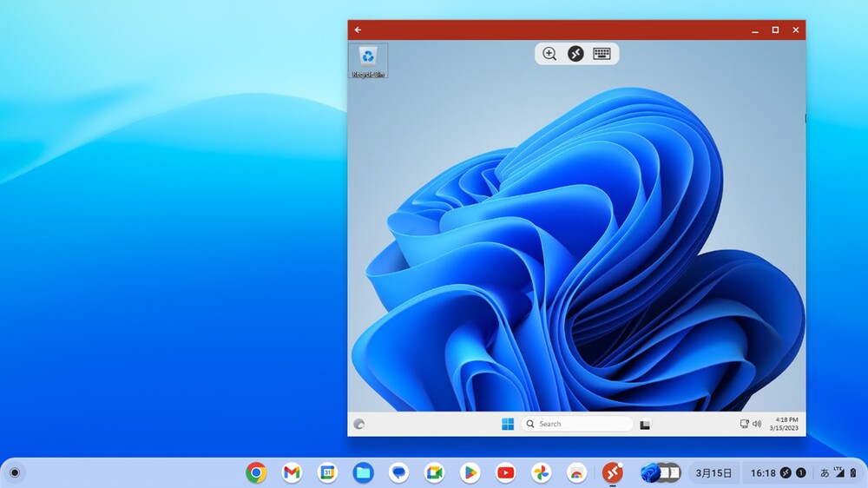The width and height of the screenshot is (868, 488).
Task: Click the Windows taskbar Search box
Action: tap(577, 424)
